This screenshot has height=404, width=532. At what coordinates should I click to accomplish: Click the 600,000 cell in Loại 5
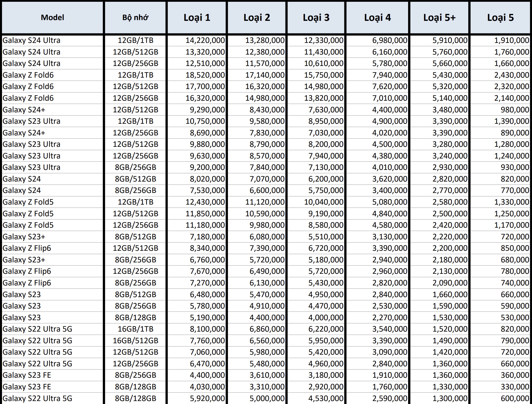(x=500, y=398)
